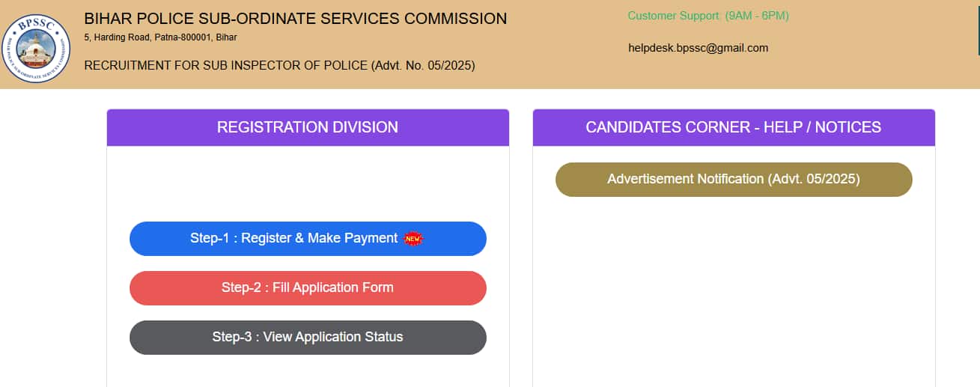Click the Recruitment for Sub Inspector of Police text
The width and height of the screenshot is (980, 387).
tap(225, 66)
